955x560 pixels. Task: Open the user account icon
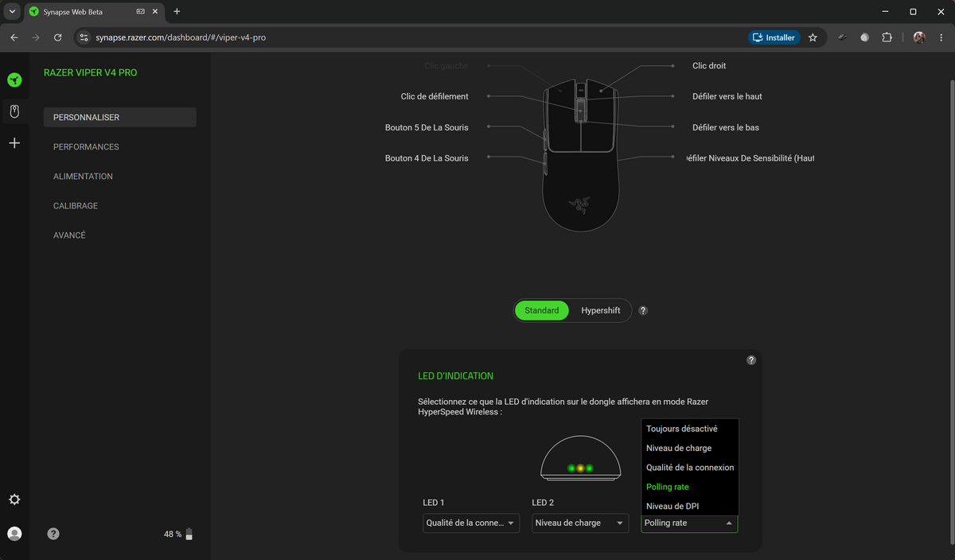[x=14, y=534]
